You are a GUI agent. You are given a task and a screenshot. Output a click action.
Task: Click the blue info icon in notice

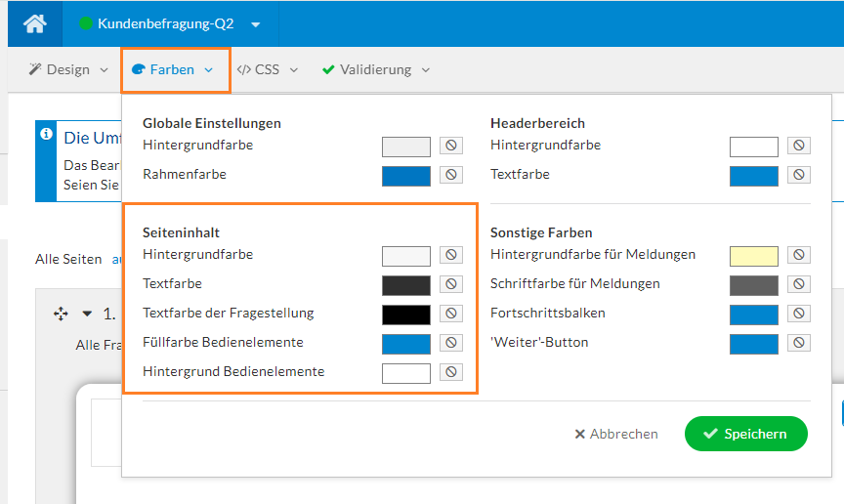pos(46,136)
